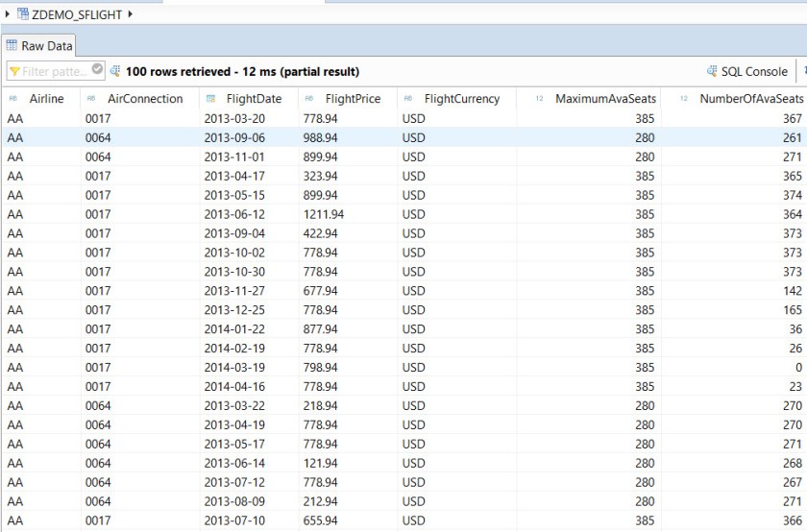Clear the filter pattern with the X icon
Viewport: 807px width, 532px height.
tap(97, 70)
